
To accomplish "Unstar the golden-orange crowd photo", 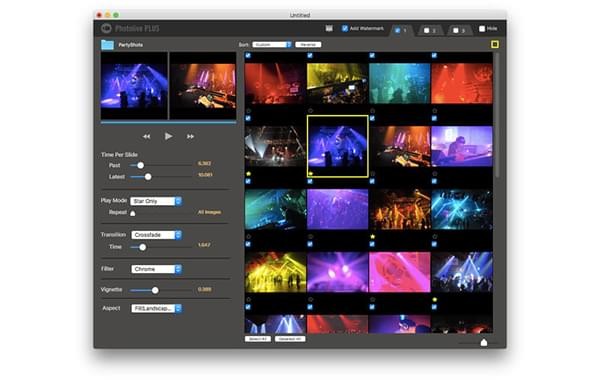I will (372, 236).
